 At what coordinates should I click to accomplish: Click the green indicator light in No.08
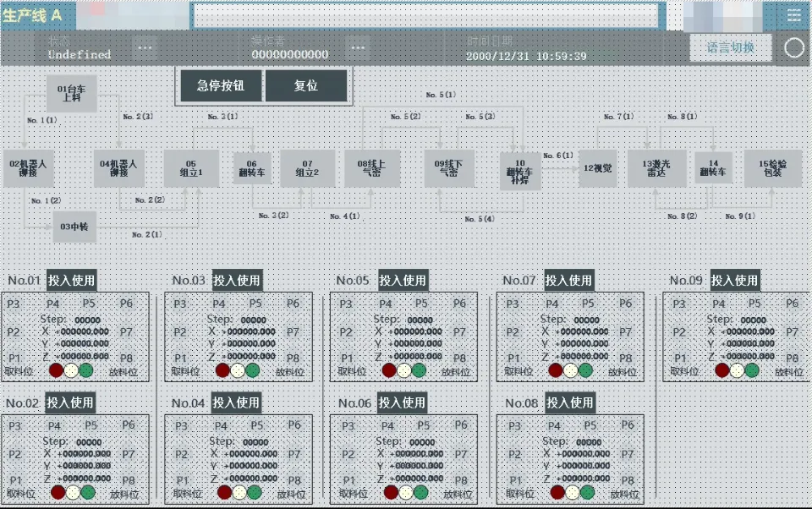(587, 492)
